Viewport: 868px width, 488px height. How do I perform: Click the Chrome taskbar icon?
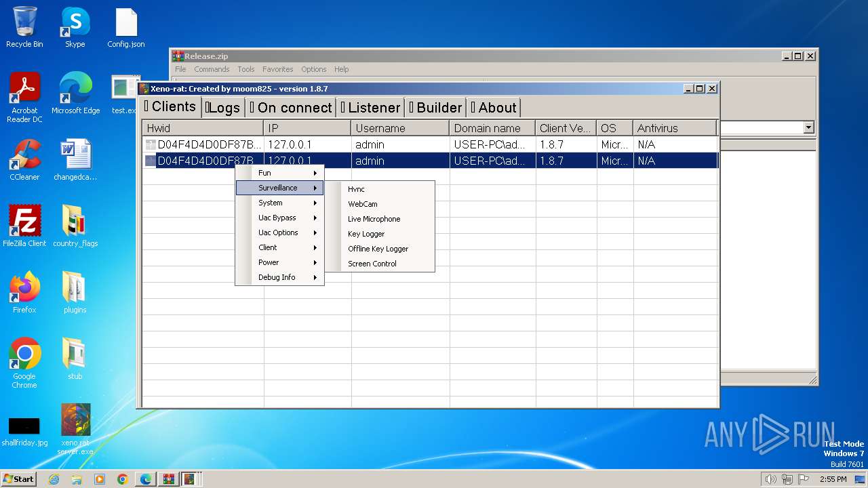123,479
